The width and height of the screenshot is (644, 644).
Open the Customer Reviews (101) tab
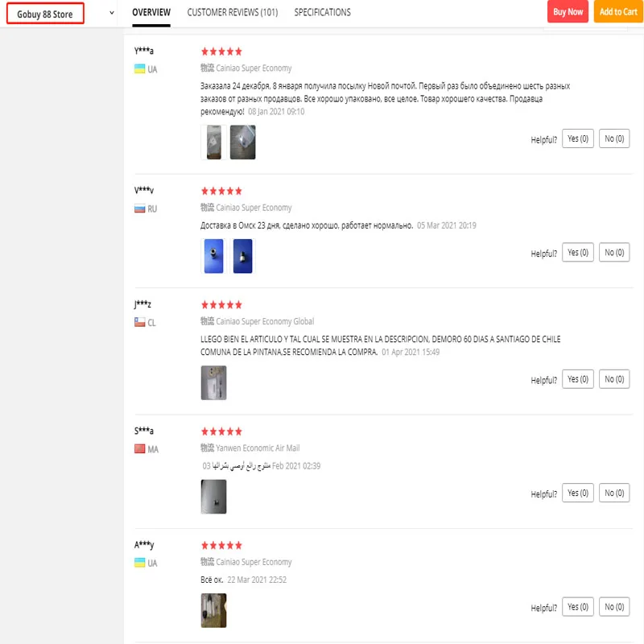233,12
